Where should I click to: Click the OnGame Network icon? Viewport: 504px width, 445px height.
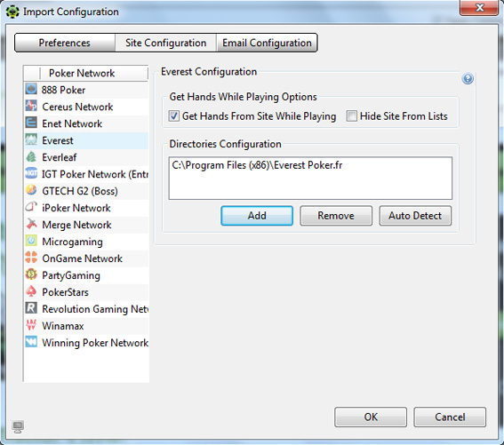(x=31, y=258)
